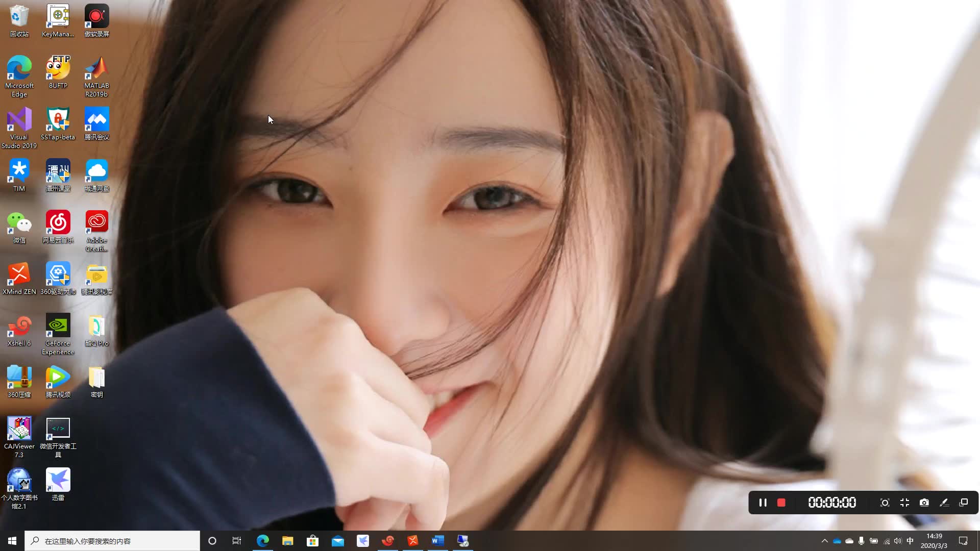Screen dimensions: 980x551
Task: Pause the screen recording
Action: tap(763, 503)
